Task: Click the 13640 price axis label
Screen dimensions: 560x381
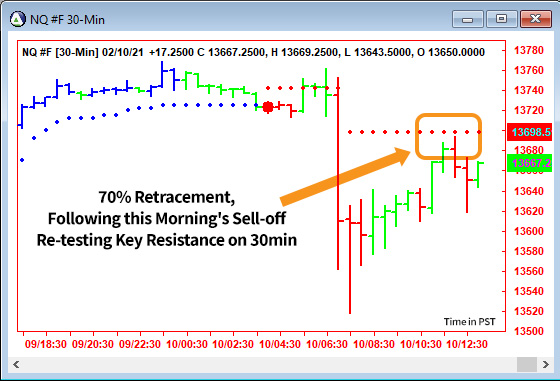Action: pyautogui.click(x=529, y=191)
